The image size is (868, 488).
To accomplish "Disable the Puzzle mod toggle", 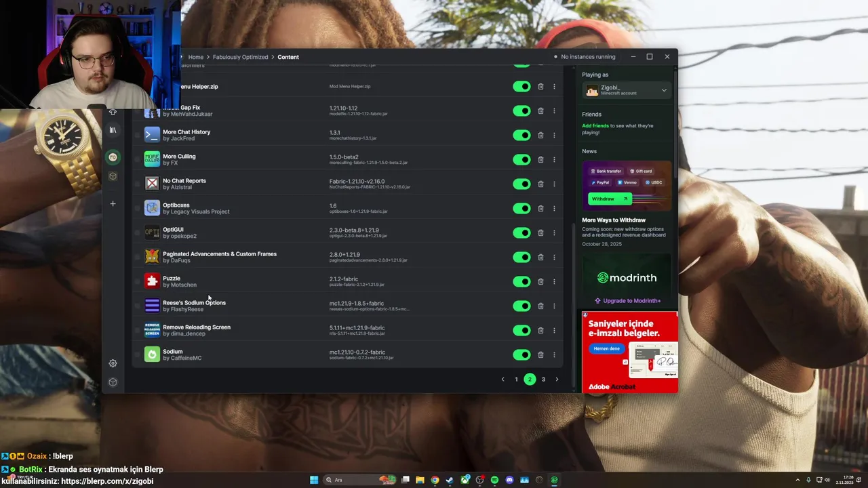I will 521,281.
